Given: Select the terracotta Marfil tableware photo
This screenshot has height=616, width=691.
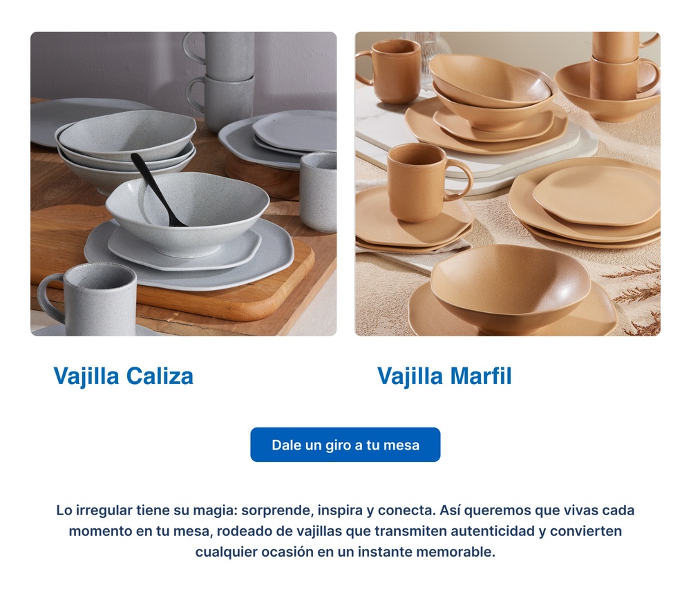Looking at the screenshot, I should tap(507, 184).
